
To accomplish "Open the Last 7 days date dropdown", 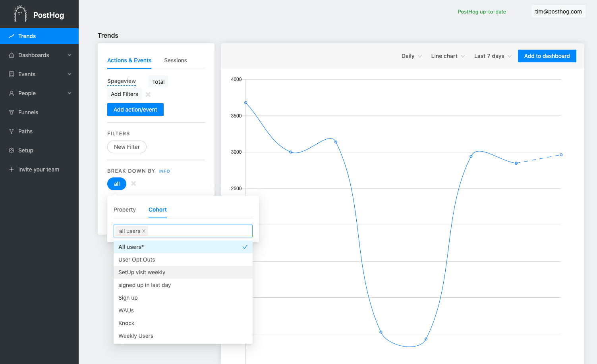I will point(493,56).
